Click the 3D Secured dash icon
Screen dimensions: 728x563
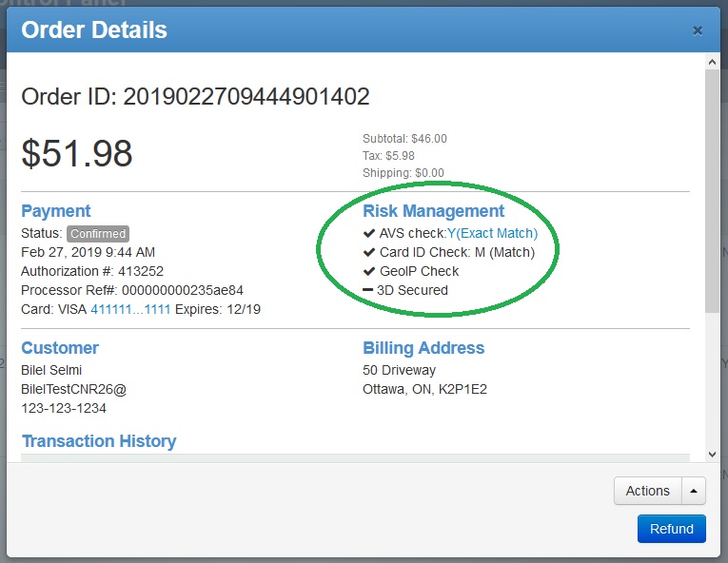tap(368, 290)
